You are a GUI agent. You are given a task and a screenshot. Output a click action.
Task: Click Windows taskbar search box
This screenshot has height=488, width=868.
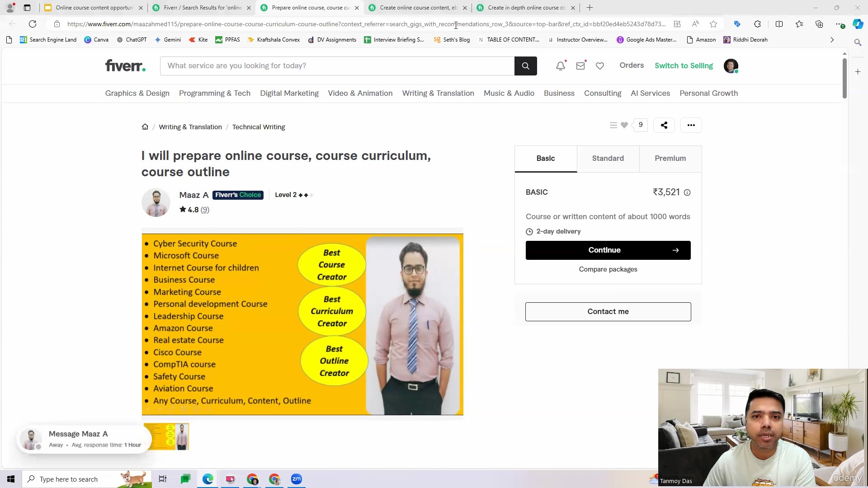click(86, 479)
